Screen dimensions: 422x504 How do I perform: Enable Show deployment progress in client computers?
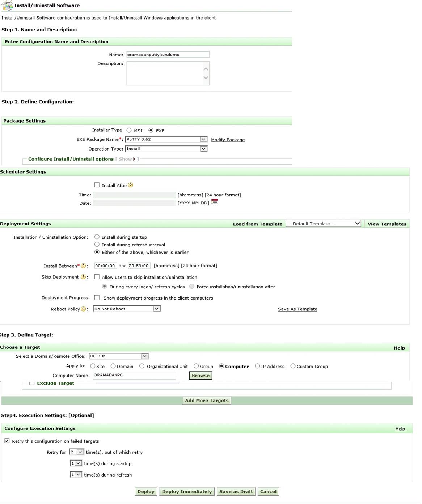pyautogui.click(x=97, y=297)
